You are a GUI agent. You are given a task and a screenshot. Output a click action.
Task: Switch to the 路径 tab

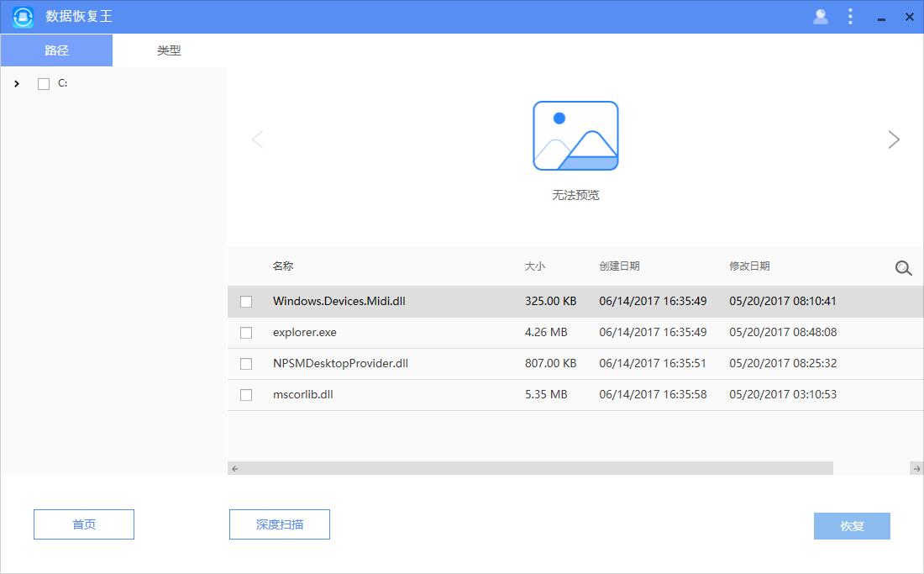click(x=56, y=50)
